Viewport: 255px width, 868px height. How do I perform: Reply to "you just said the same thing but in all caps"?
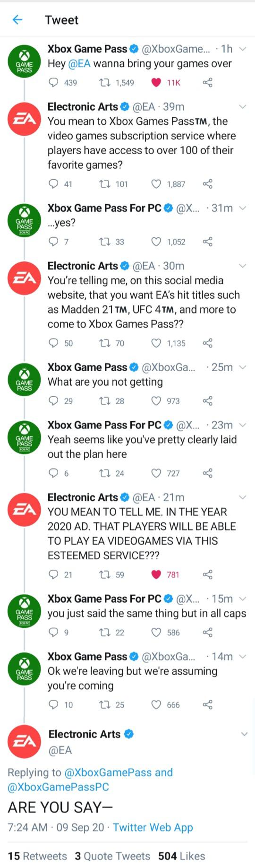(x=54, y=633)
